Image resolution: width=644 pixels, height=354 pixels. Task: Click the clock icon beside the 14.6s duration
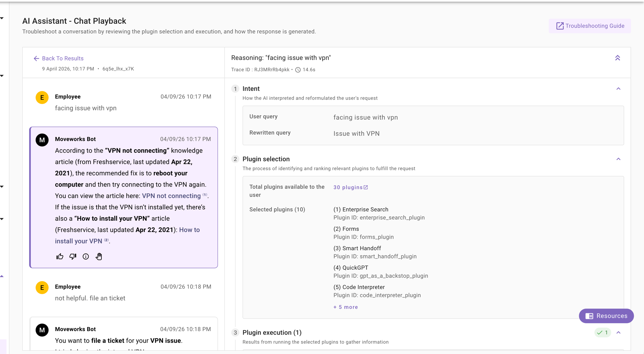pos(298,69)
